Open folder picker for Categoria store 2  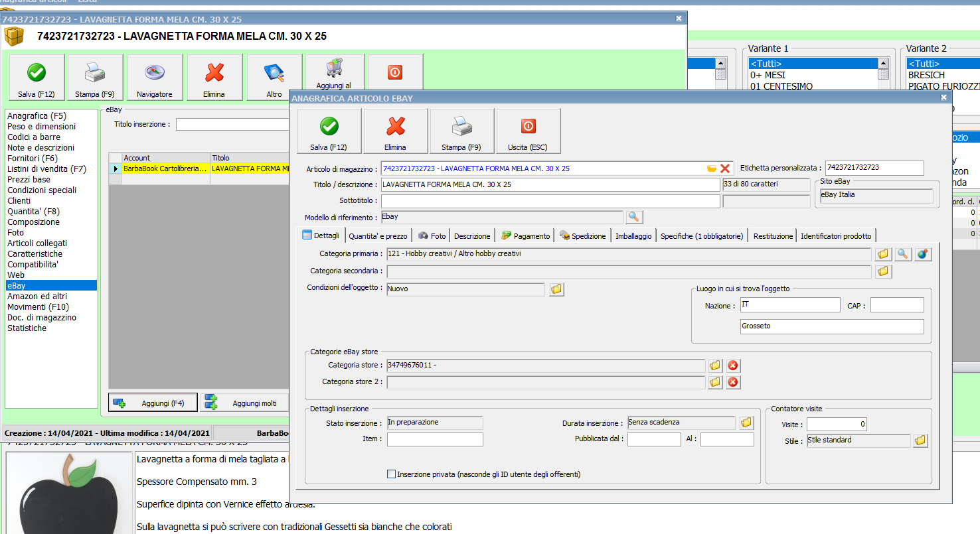tap(715, 382)
